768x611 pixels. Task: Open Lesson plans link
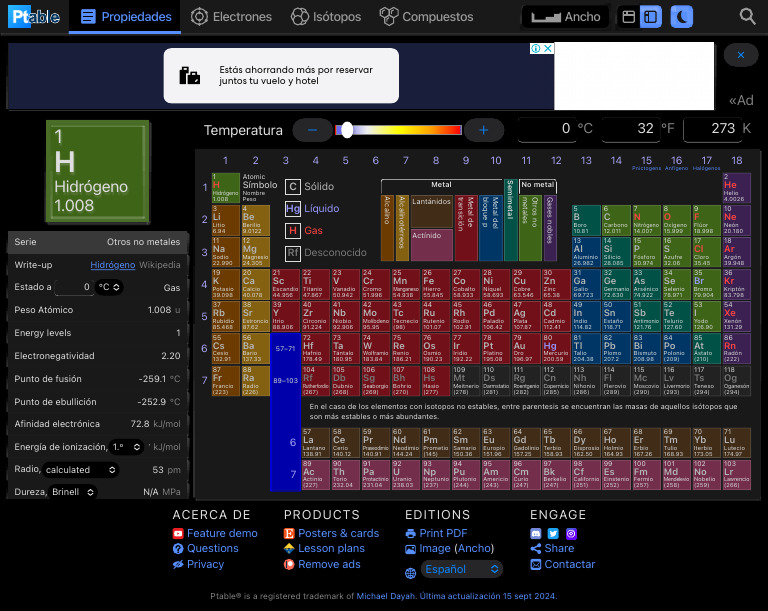(324, 548)
